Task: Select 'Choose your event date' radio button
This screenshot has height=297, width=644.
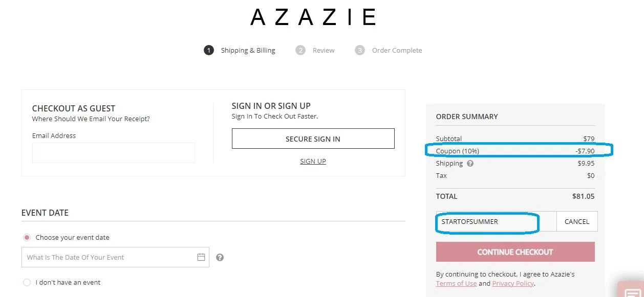Action: [x=27, y=237]
